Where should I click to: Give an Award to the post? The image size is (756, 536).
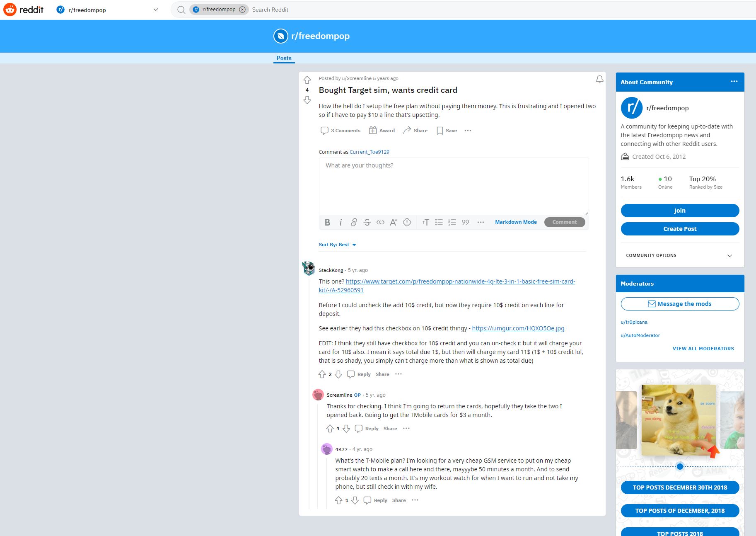pyautogui.click(x=382, y=131)
